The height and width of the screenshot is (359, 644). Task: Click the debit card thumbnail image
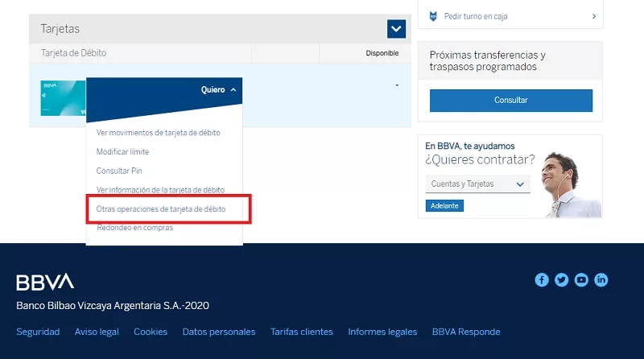pyautogui.click(x=63, y=97)
